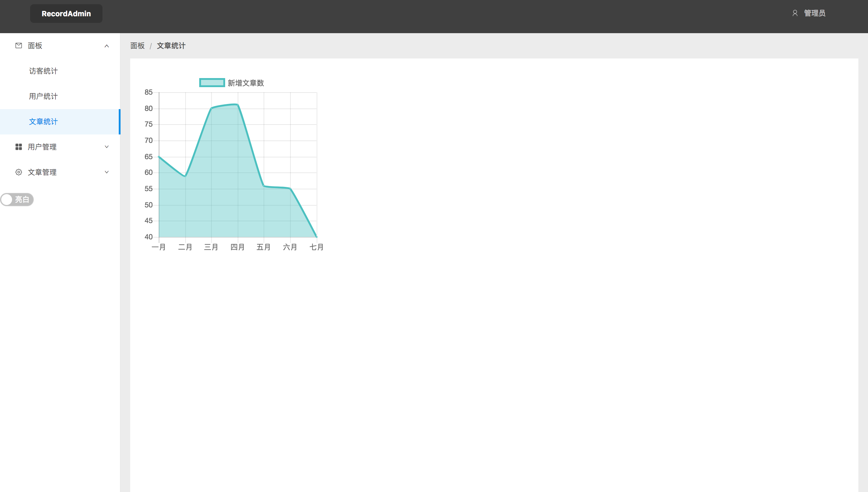
Task: Toggle the 亮白 theme switch
Action: click(x=17, y=199)
